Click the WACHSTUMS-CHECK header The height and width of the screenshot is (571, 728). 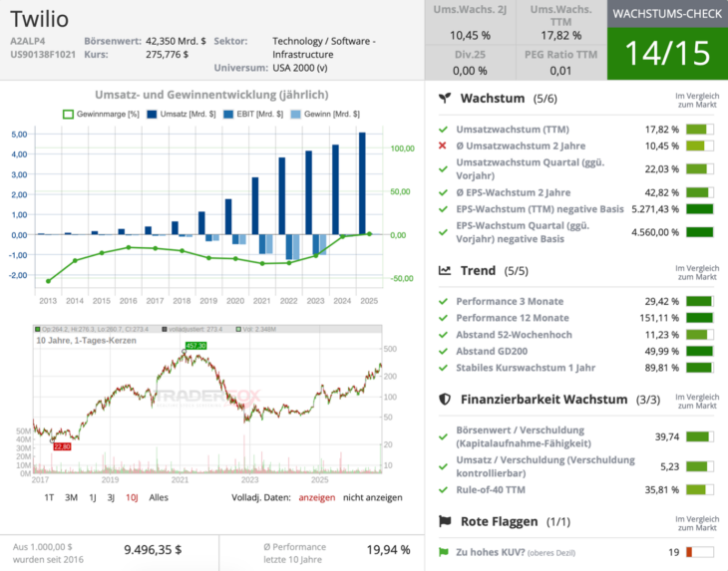tap(667, 13)
